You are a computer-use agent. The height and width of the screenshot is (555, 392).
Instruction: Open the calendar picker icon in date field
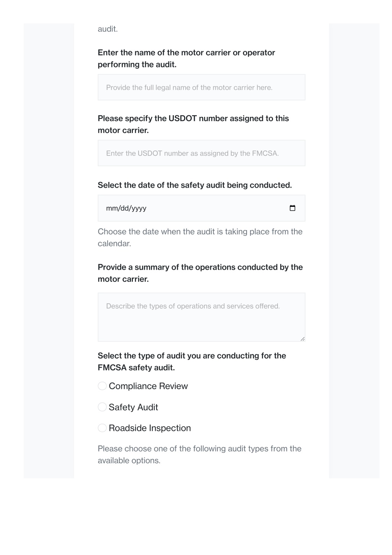pyautogui.click(x=292, y=208)
